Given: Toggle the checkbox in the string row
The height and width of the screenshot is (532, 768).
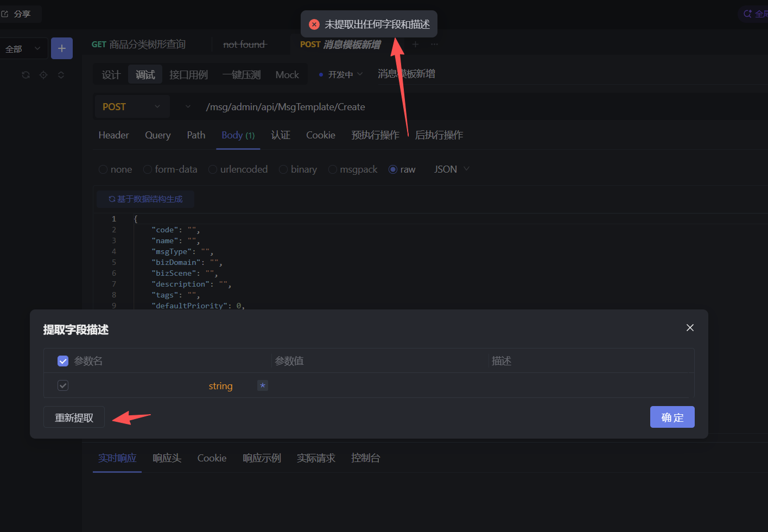Looking at the screenshot, I should click(63, 385).
